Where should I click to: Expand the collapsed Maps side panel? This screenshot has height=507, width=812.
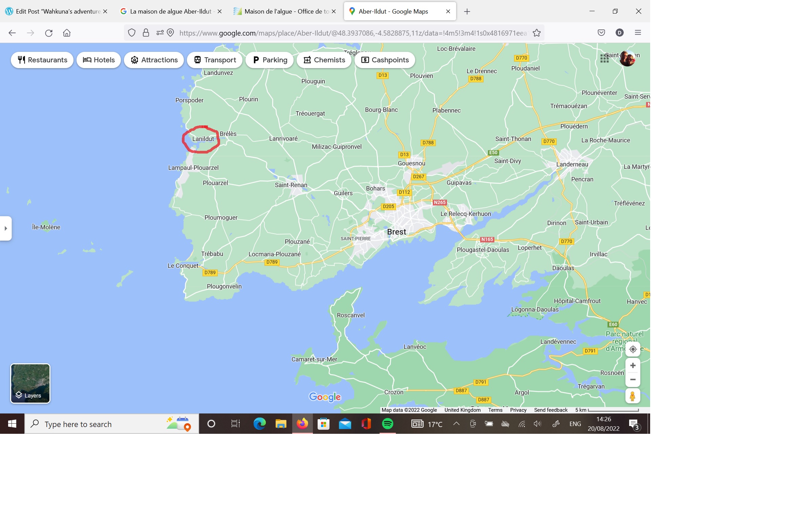coord(6,228)
